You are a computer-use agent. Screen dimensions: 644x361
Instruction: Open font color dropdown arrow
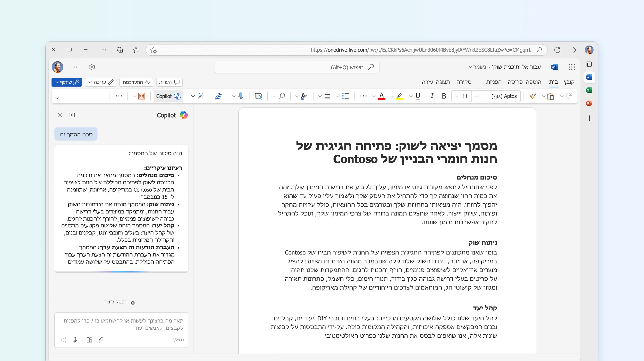374,96
